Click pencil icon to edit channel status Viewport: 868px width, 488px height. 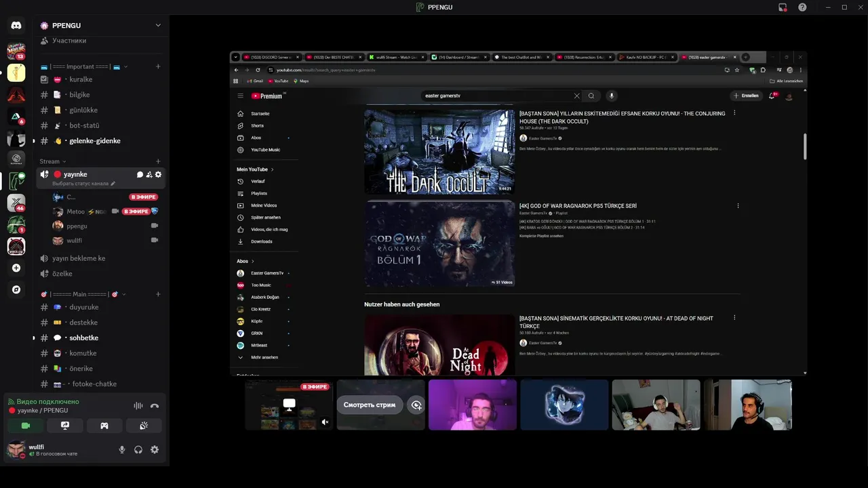click(113, 184)
